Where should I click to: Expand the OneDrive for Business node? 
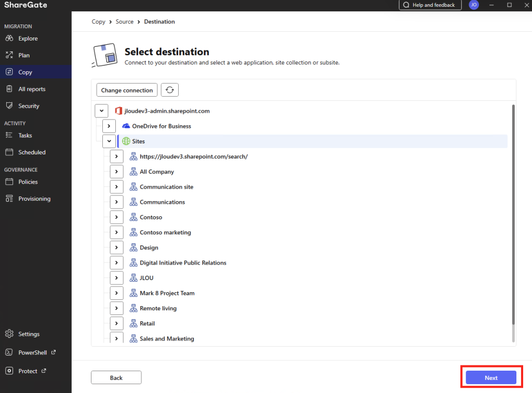[109, 126]
